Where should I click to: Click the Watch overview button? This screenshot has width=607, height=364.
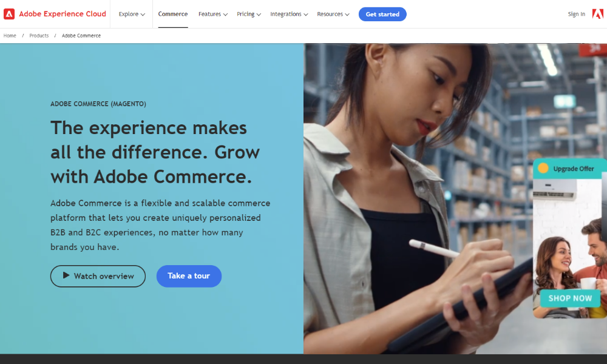pyautogui.click(x=98, y=276)
